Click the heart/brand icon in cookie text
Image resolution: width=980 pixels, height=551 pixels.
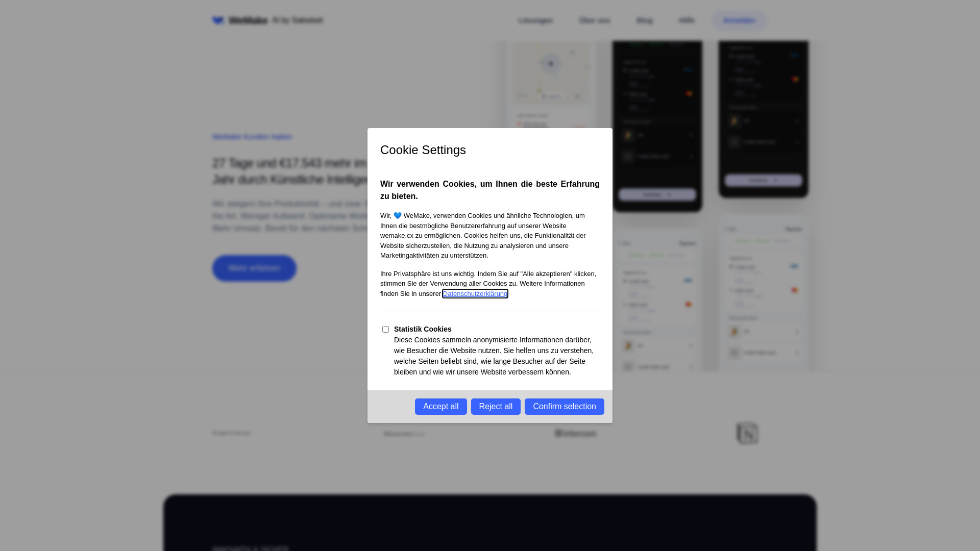[397, 215]
